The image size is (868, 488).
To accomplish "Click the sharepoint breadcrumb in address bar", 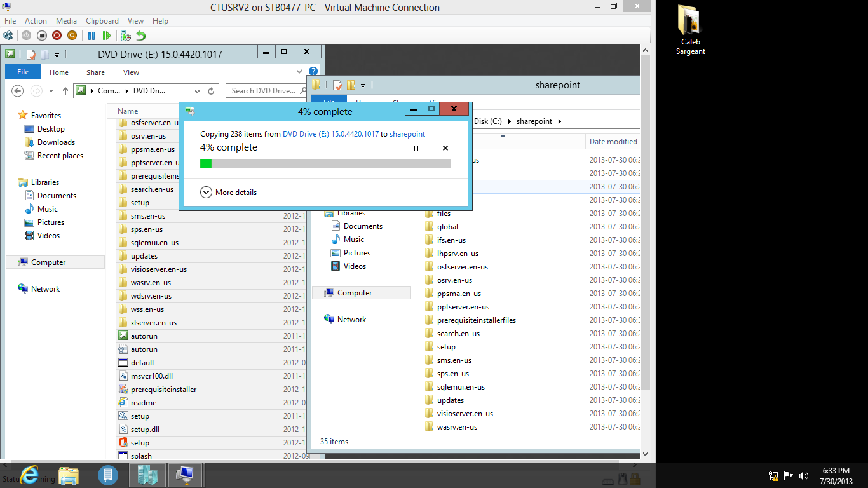I will click(x=534, y=121).
